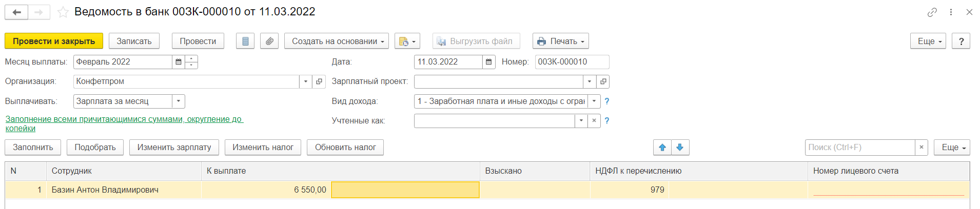
Task: Clear the Учтенные как field
Action: pos(594,121)
